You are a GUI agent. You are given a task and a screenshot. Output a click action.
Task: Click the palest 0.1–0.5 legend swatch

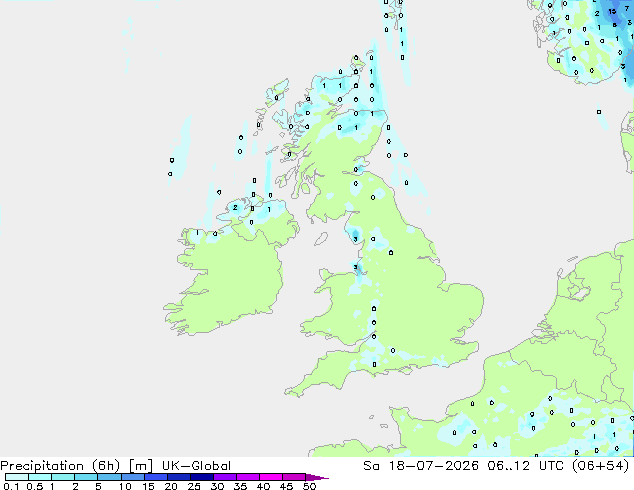17,477
